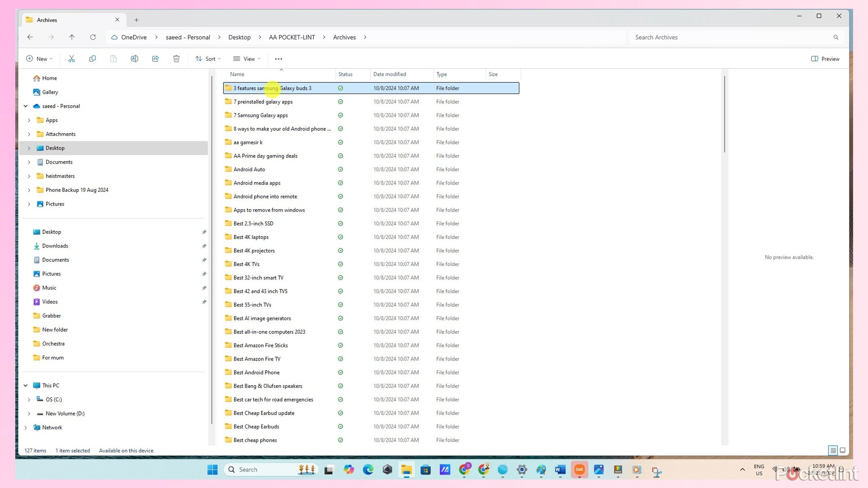Add a new tab with plus button
The image size is (868, 488).
[x=136, y=20]
